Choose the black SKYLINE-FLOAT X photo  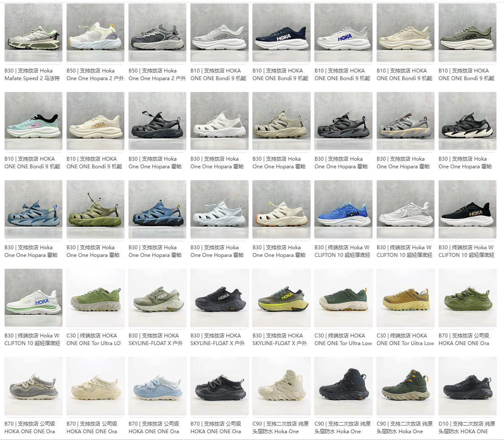(219, 298)
